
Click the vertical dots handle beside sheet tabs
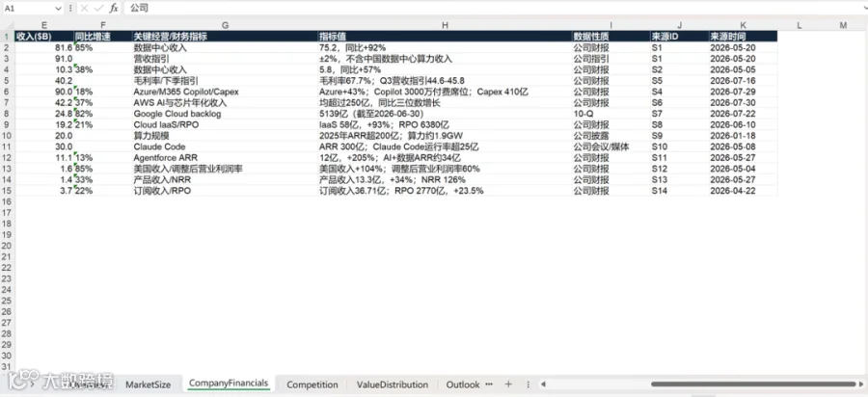pos(528,384)
